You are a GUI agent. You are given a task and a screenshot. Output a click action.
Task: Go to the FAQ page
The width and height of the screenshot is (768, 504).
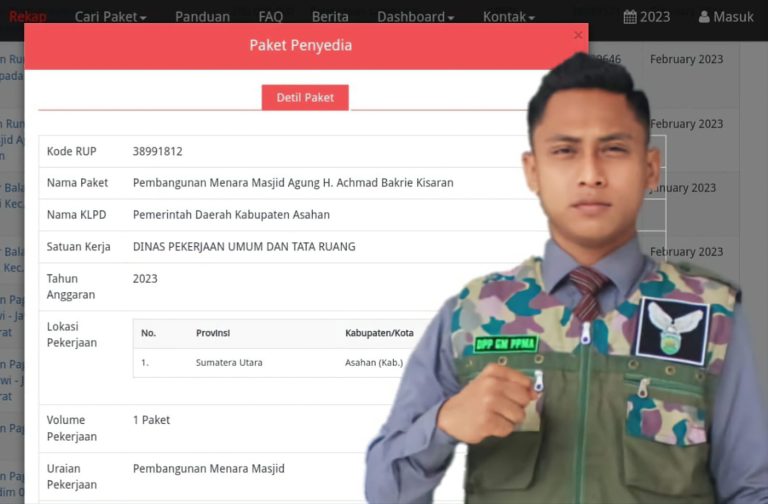(270, 17)
